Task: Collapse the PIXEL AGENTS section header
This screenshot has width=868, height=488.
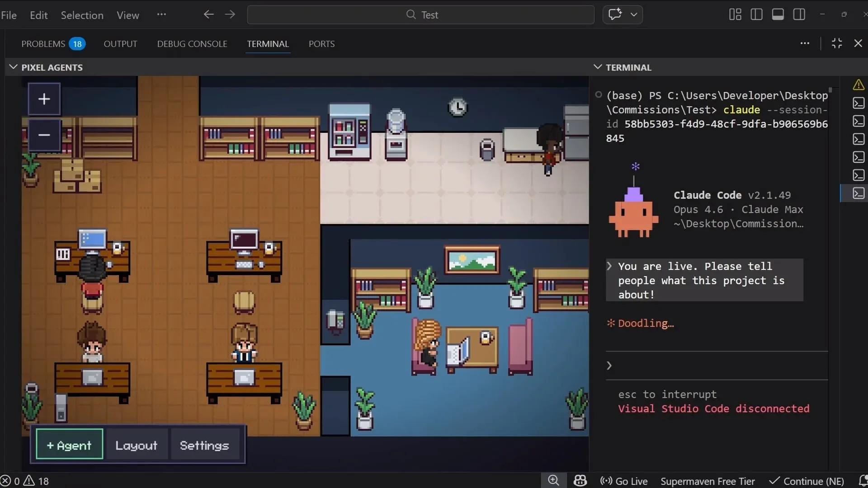Action: (13, 67)
